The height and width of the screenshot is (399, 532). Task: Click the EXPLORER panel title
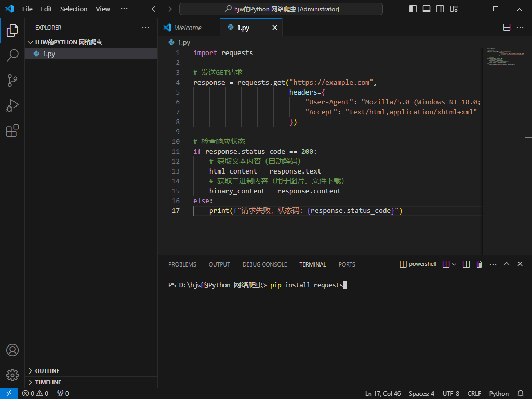(48, 28)
